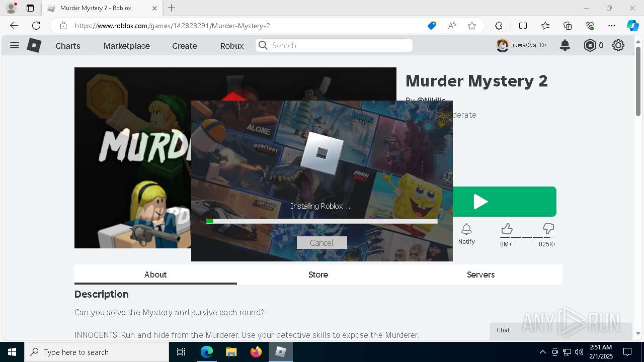This screenshot has height=362, width=644.
Task: Open the Copilot icon in Edge
Action: click(632, 26)
